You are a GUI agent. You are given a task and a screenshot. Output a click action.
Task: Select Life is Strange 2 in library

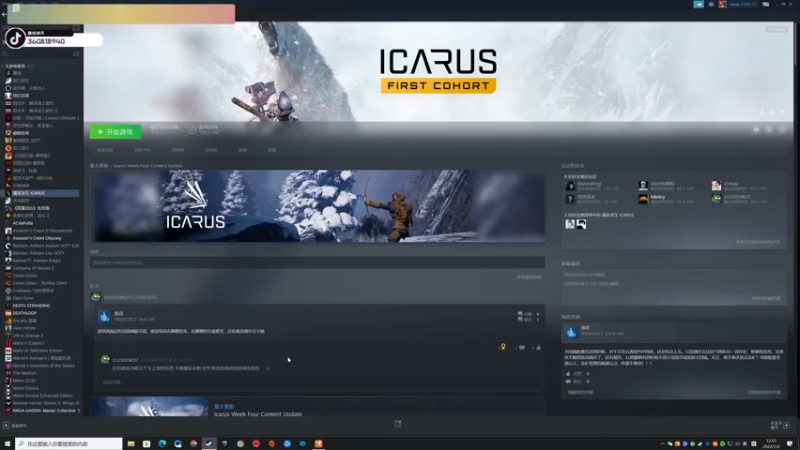click(x=28, y=336)
